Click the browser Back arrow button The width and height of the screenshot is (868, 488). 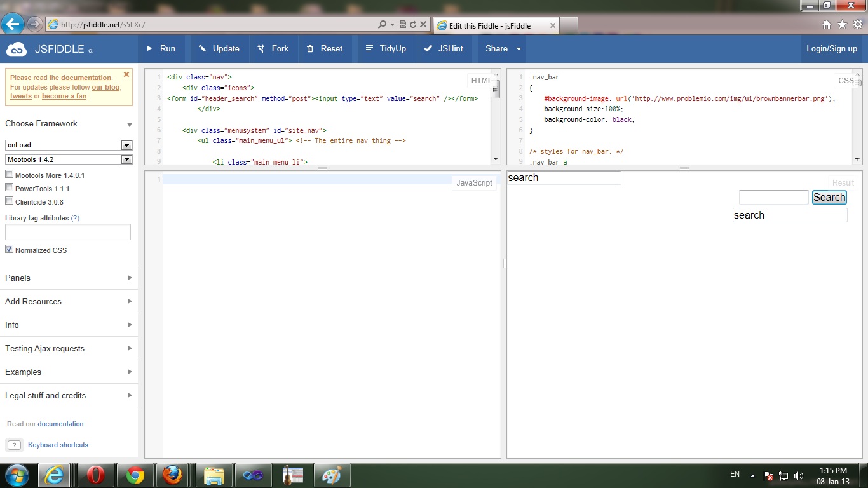12,25
